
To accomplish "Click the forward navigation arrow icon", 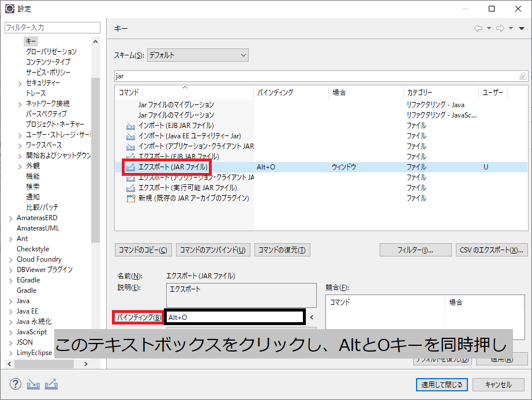I will pyautogui.click(x=500, y=28).
